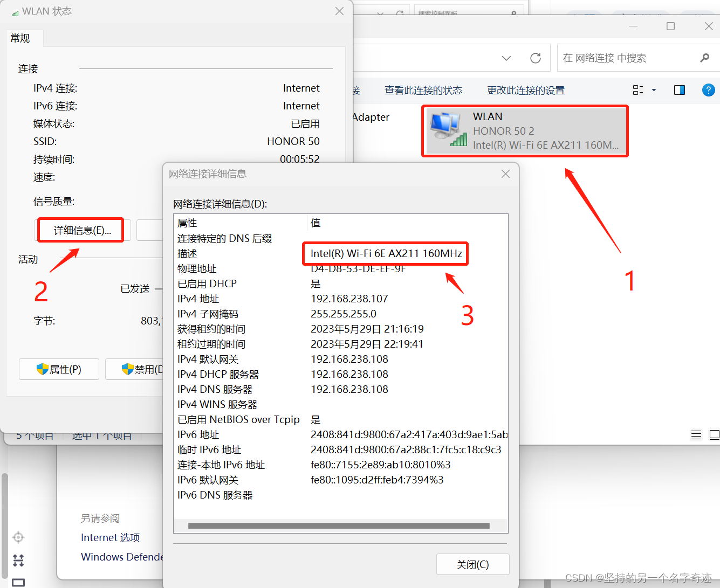Switch to the 常规 tab
Image resolution: width=720 pixels, height=588 pixels.
point(20,38)
